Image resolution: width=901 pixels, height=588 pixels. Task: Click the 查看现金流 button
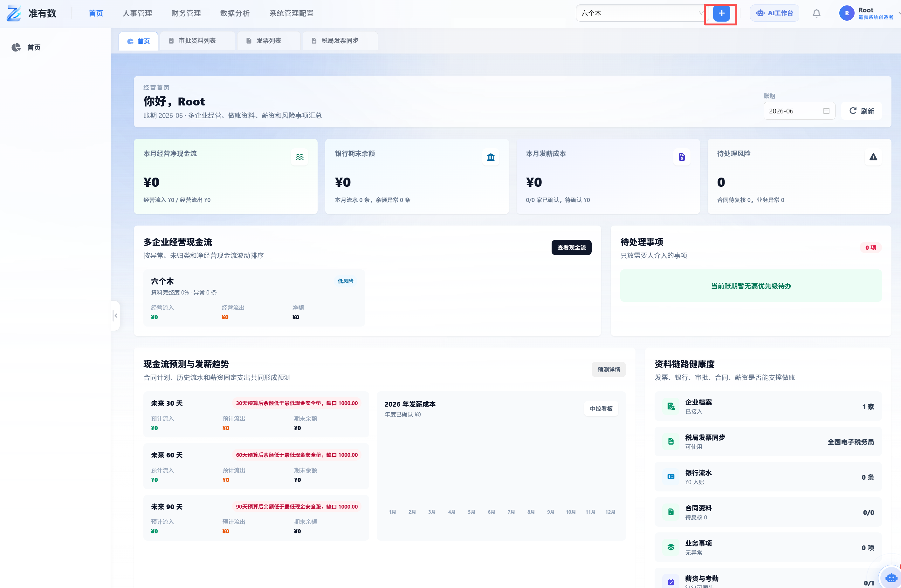coord(571,247)
